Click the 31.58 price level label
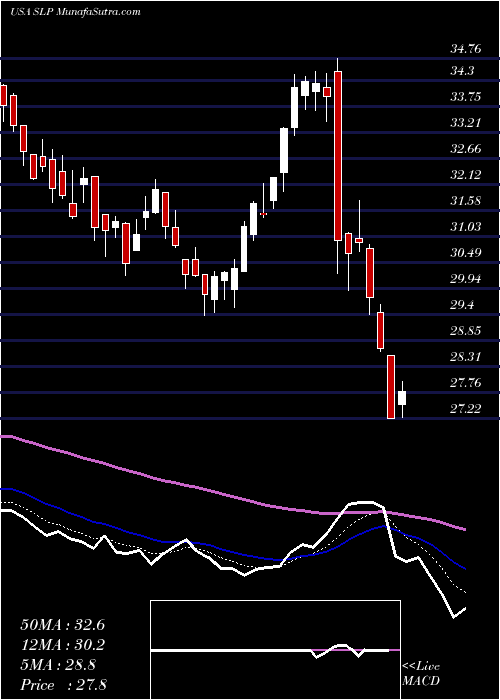Image resolution: width=500 pixels, height=700 pixels. point(466,201)
